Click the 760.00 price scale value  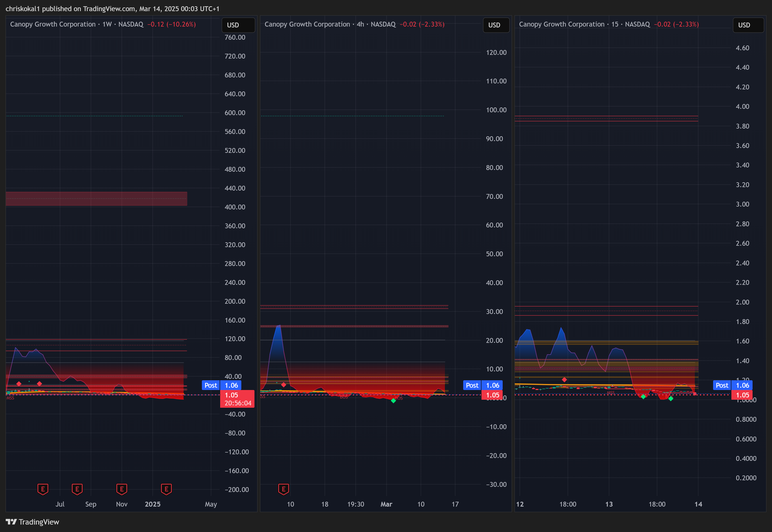point(235,37)
